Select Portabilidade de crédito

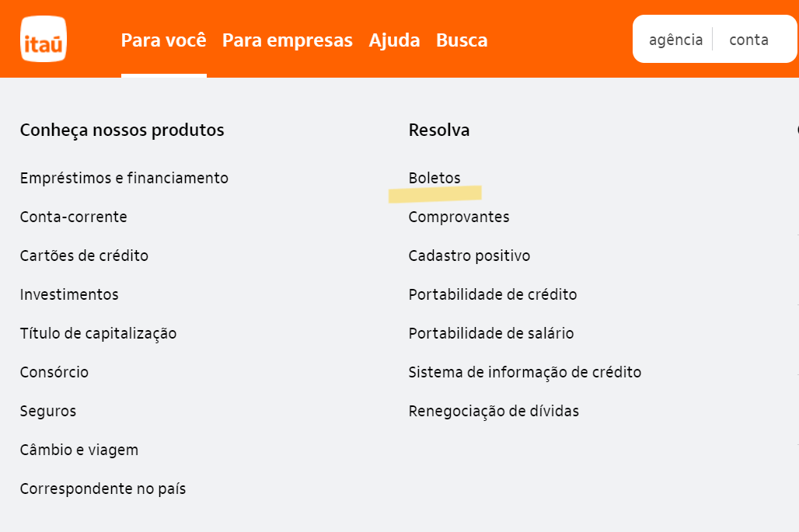point(493,294)
